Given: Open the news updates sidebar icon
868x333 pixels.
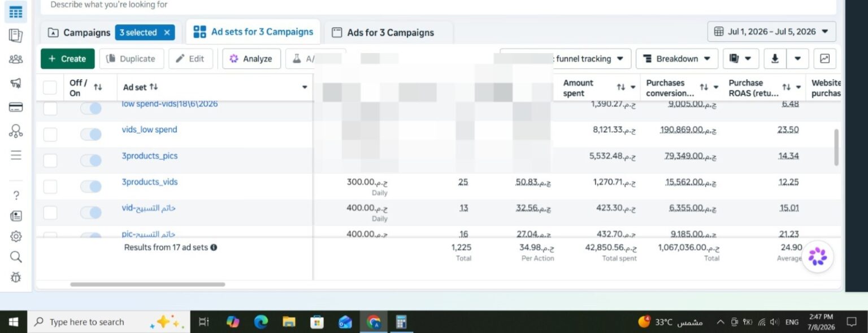Looking at the screenshot, I should pyautogui.click(x=16, y=216).
